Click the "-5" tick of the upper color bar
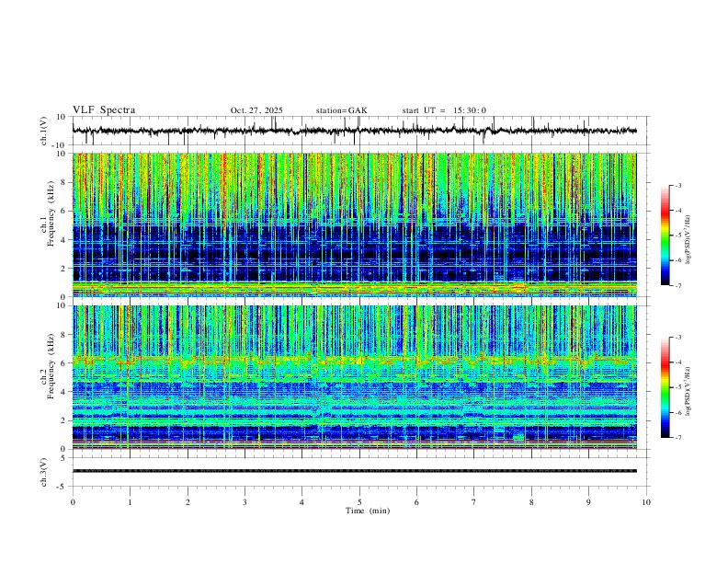The height and width of the screenshot is (563, 728). [677, 236]
